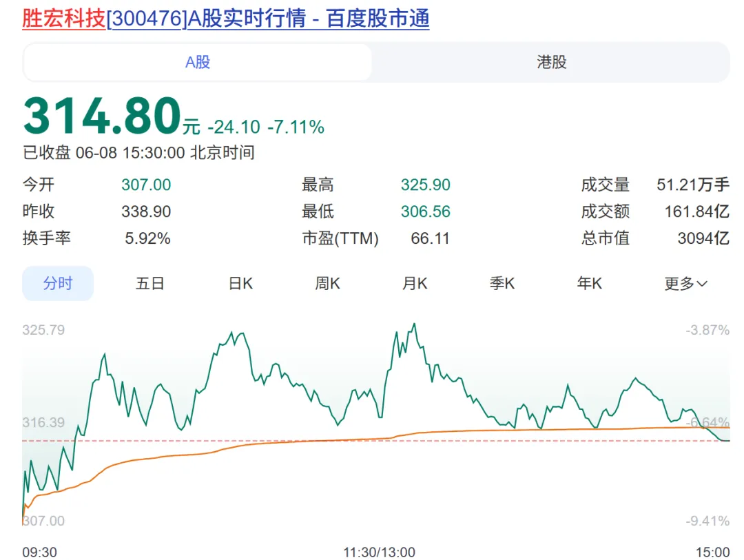This screenshot has width=744, height=560.
Task: Select the 季K chart tab
Action: click(502, 283)
